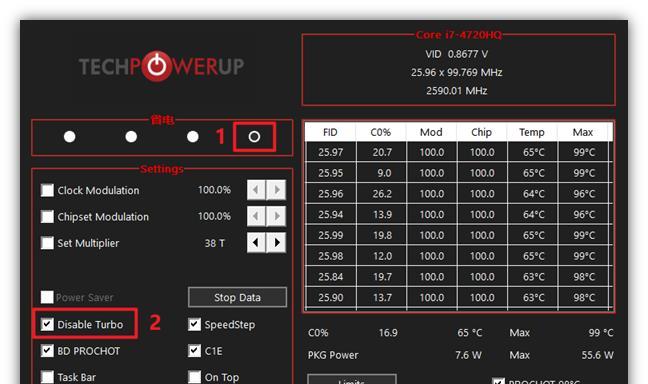The image size is (648, 384).
Task: Click the Chip column header
Action: point(481,132)
